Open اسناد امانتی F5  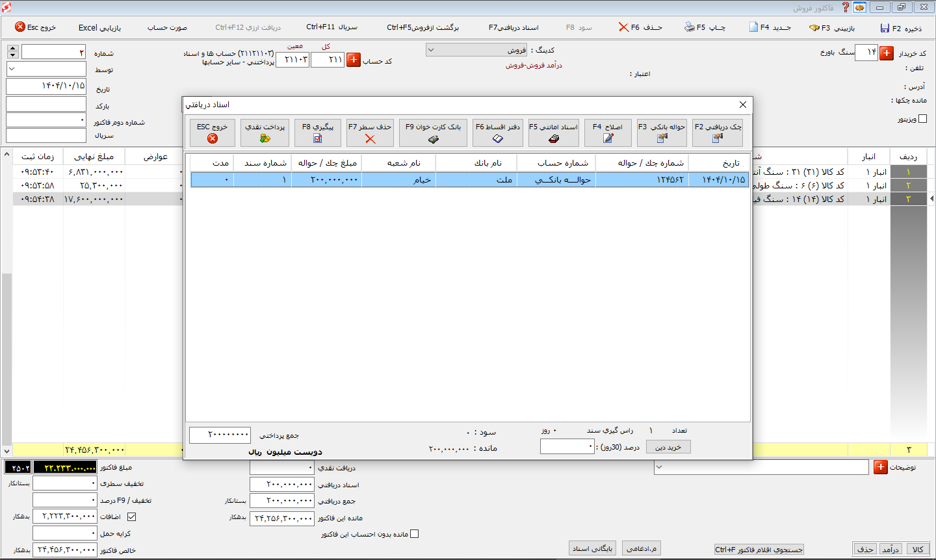coord(553,133)
